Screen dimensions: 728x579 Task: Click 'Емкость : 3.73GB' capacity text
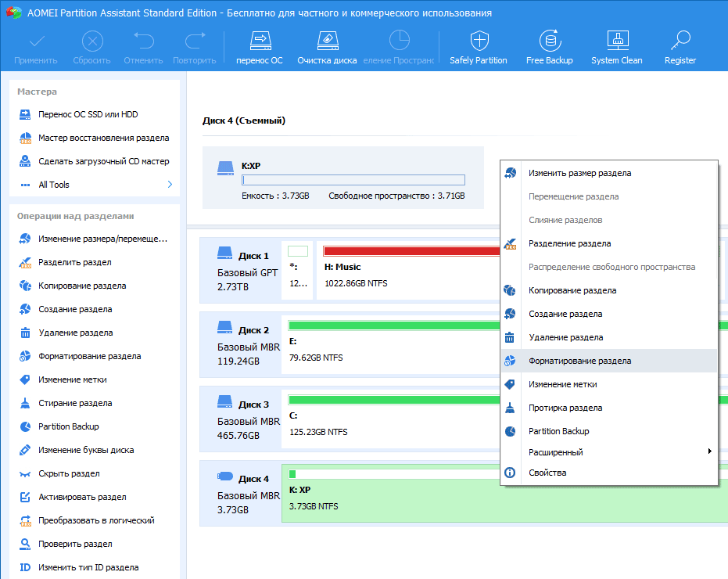point(276,196)
